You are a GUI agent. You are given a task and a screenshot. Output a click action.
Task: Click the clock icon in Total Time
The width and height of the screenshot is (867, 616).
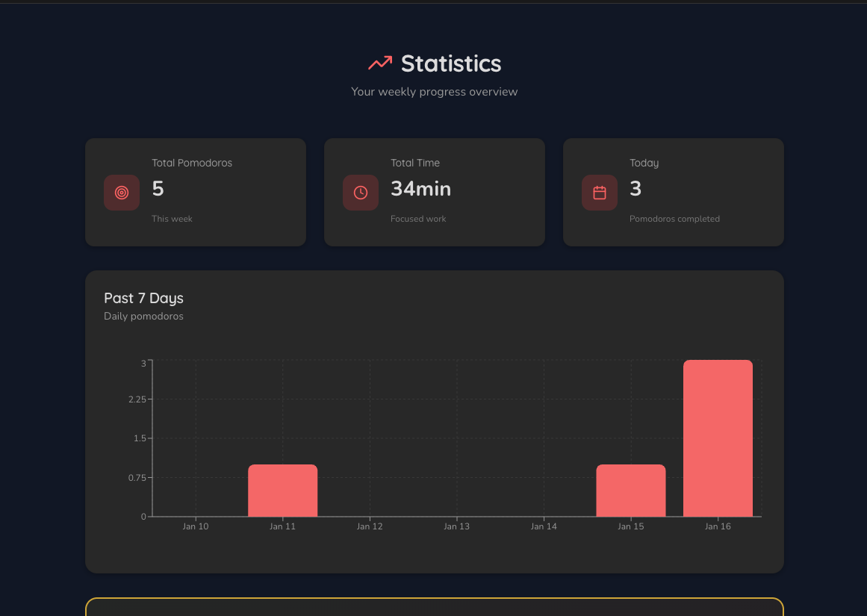[x=361, y=193]
